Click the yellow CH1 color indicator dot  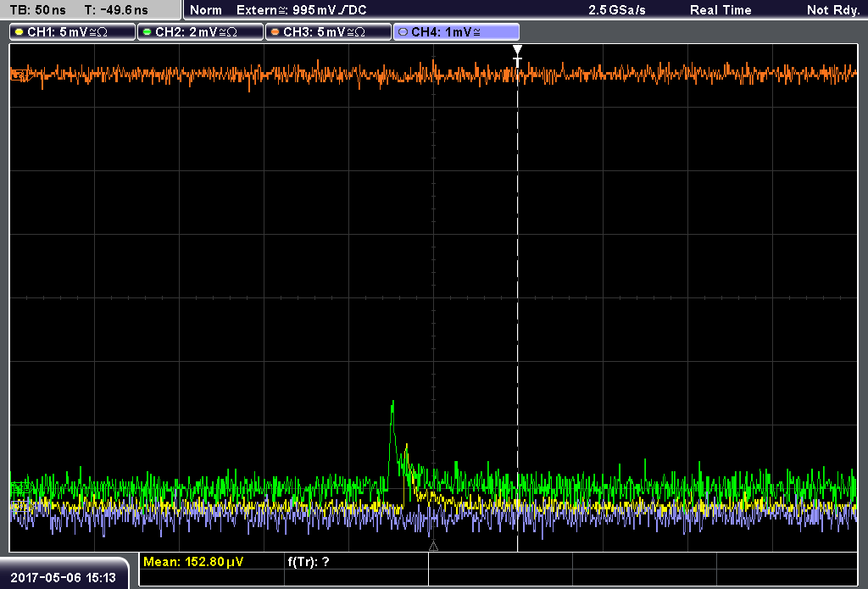click(19, 32)
